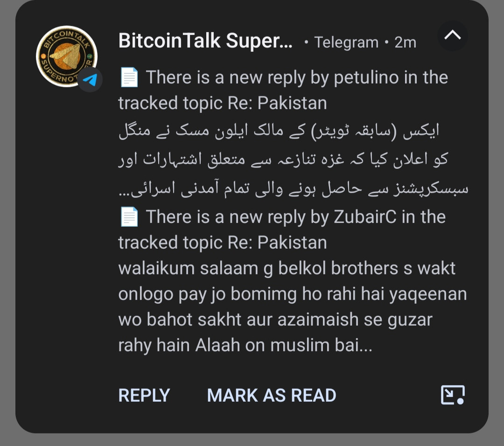The height and width of the screenshot is (446, 504).
Task: Tap first 'tracked topic Re: Pakistan' line
Action: tap(223, 103)
